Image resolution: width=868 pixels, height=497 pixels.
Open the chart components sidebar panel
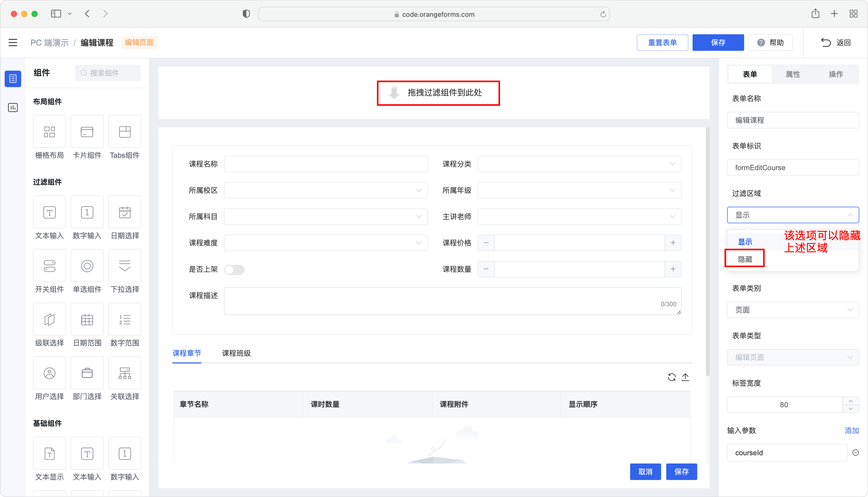(13, 107)
